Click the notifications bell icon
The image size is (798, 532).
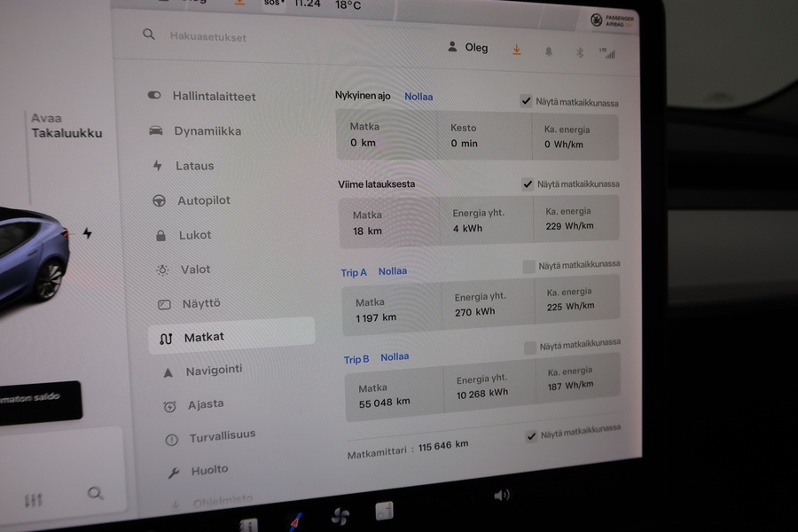549,52
